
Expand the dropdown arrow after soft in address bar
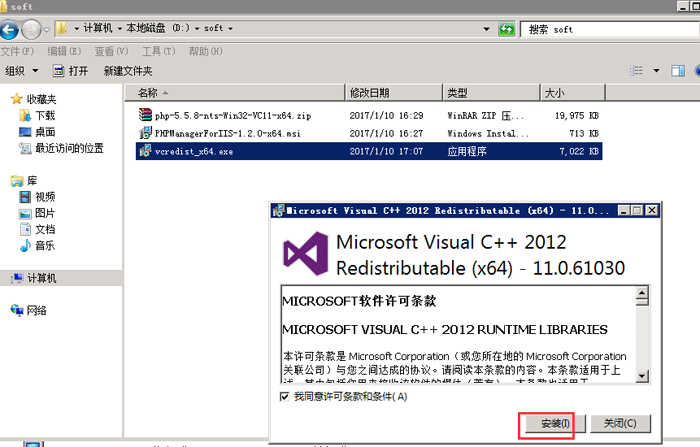click(x=230, y=29)
